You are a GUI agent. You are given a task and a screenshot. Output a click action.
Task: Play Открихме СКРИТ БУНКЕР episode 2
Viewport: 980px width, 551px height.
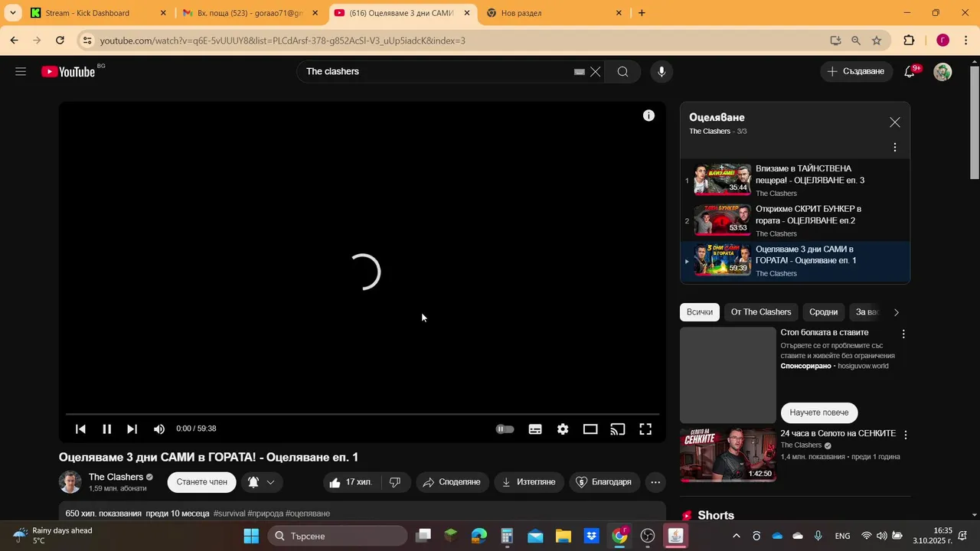click(x=795, y=220)
